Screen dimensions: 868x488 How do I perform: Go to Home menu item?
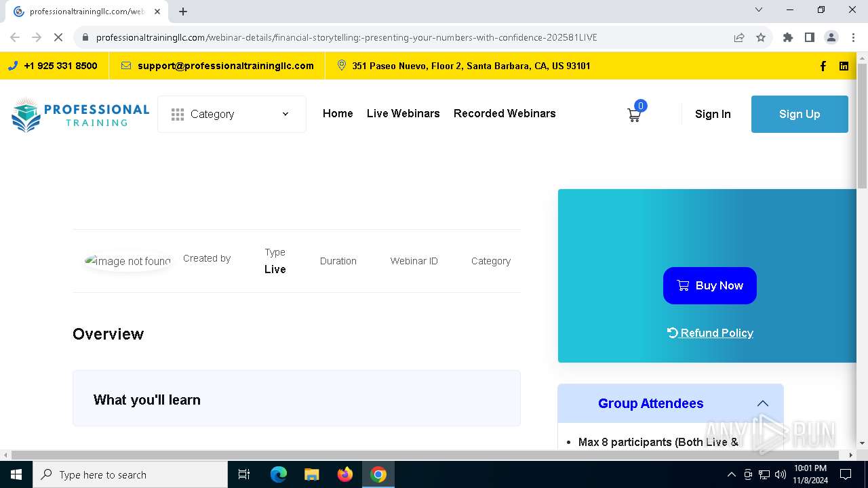click(x=338, y=113)
